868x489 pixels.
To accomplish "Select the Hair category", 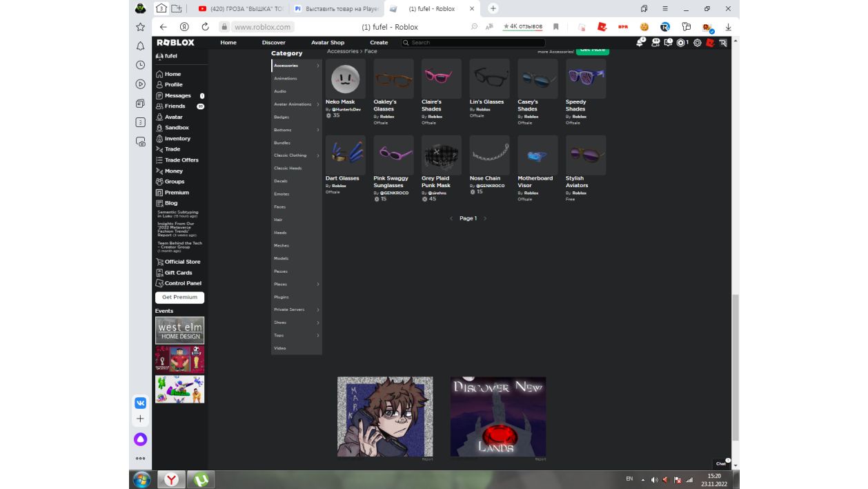I will click(278, 220).
